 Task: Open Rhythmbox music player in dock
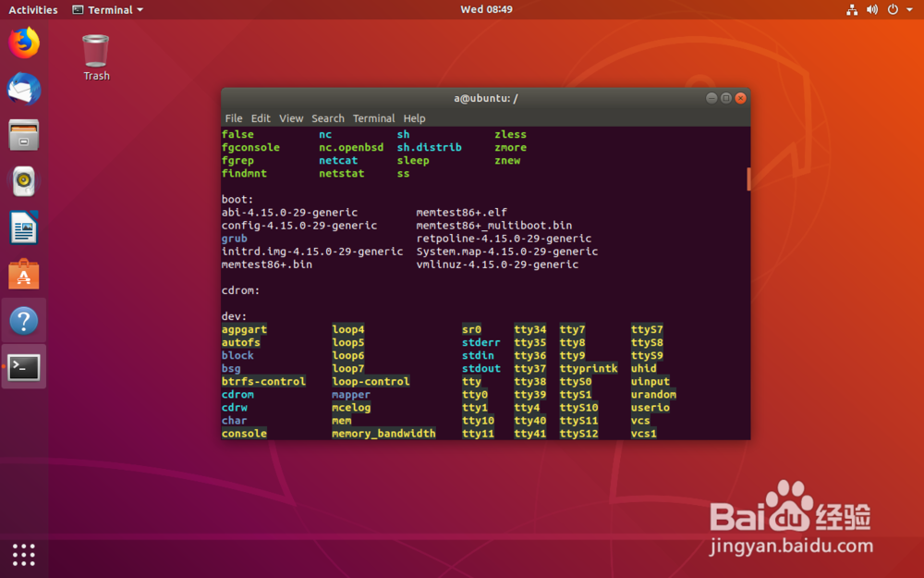(x=24, y=181)
